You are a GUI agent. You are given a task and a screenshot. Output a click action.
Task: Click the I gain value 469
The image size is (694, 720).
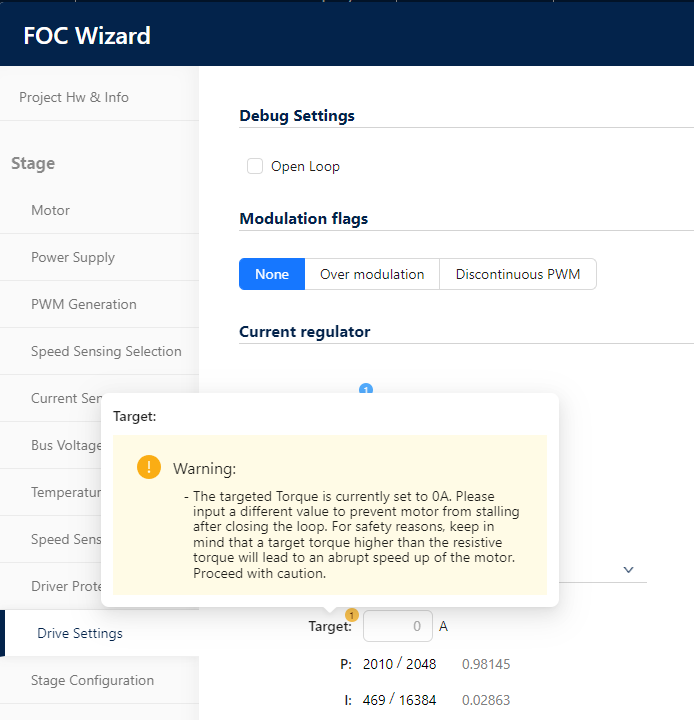pyautogui.click(x=374, y=700)
